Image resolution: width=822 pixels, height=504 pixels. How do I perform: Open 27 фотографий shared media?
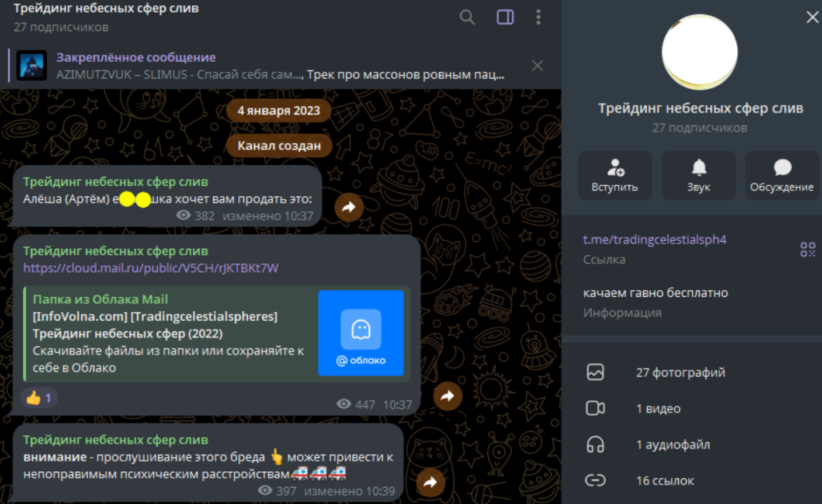click(x=680, y=373)
